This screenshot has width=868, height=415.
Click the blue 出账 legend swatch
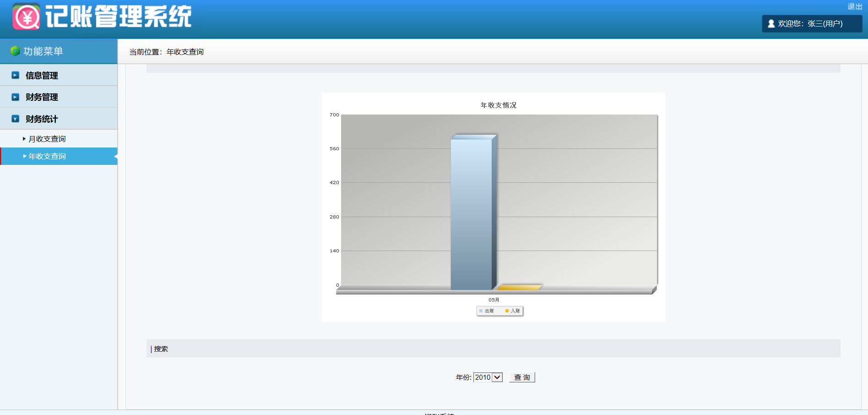point(481,311)
